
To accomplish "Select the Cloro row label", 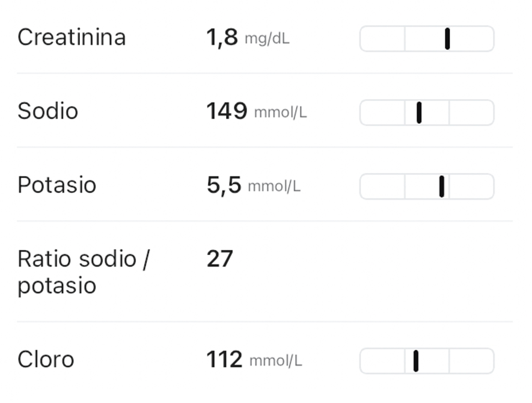I will click(46, 360).
